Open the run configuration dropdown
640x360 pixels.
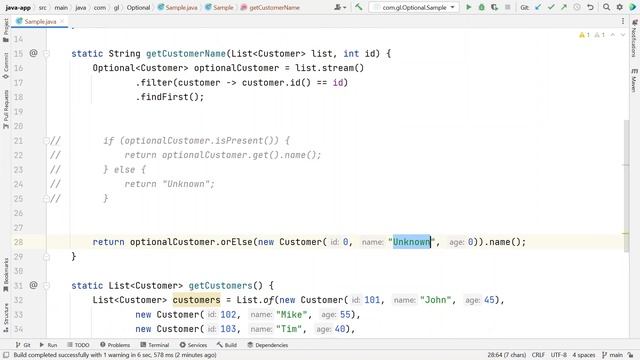tap(414, 7)
